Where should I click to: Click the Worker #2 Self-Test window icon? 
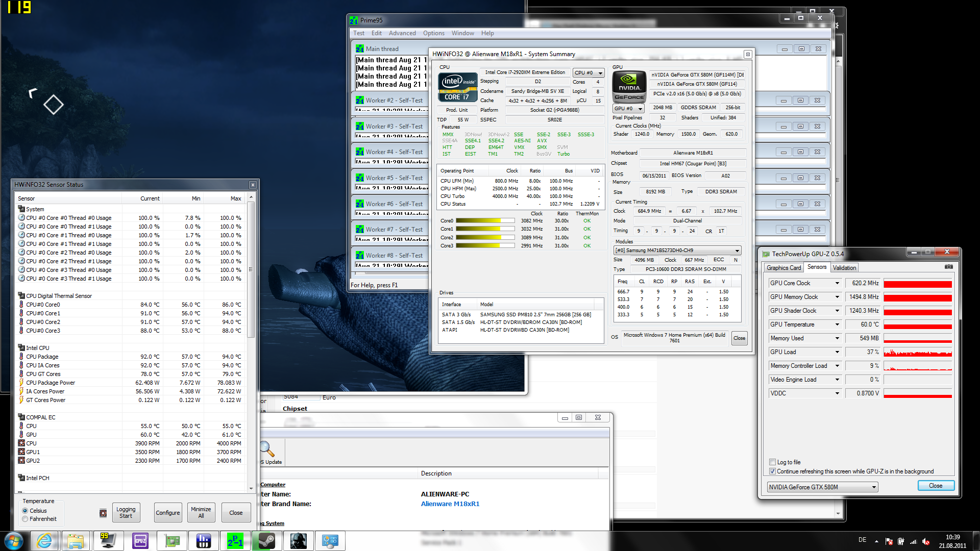360,101
